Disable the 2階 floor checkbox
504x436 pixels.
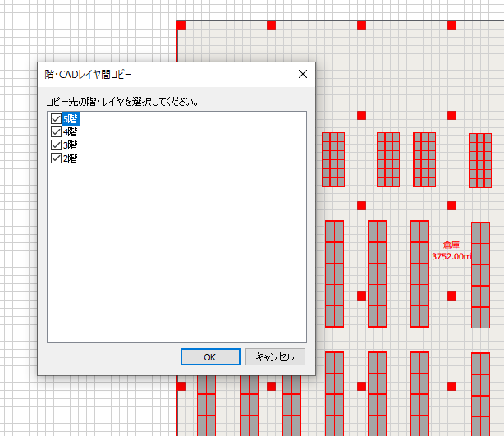click(56, 158)
